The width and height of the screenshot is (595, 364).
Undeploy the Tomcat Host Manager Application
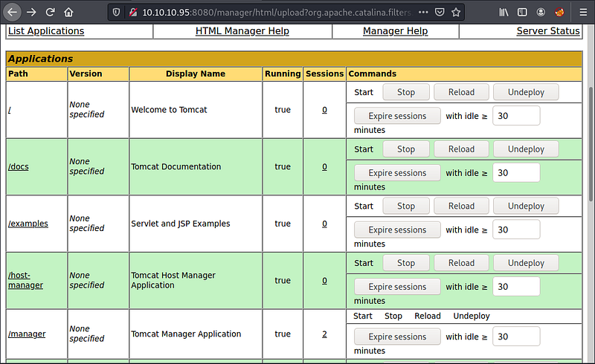(x=526, y=263)
